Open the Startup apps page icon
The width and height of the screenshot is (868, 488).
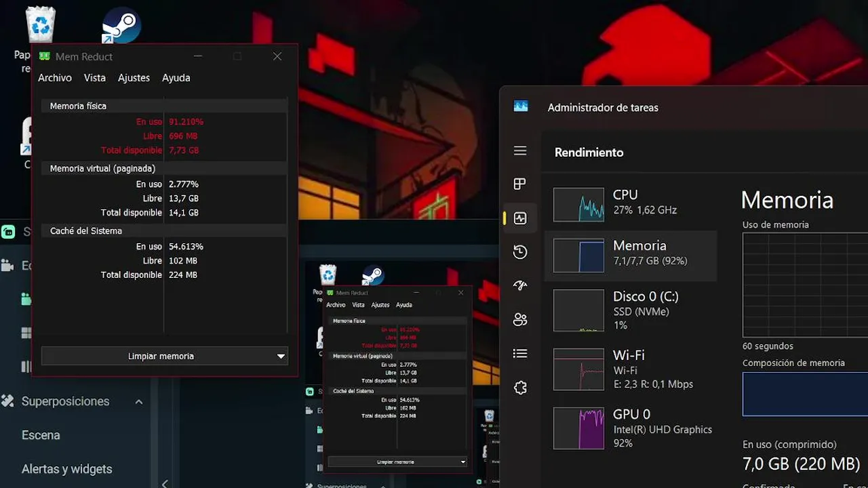pyautogui.click(x=520, y=286)
